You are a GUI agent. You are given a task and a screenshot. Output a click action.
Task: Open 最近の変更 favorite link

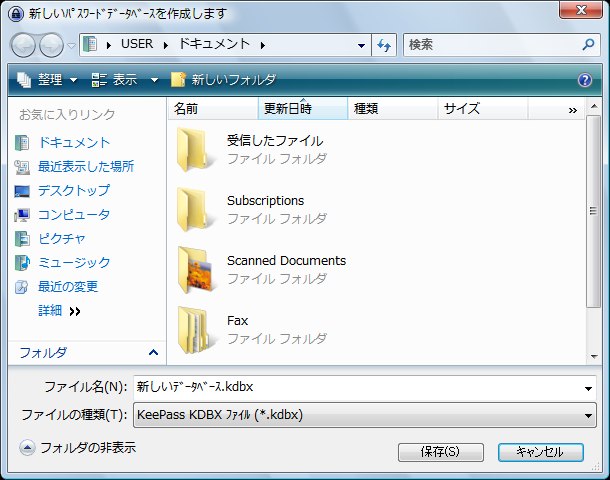coord(68,287)
